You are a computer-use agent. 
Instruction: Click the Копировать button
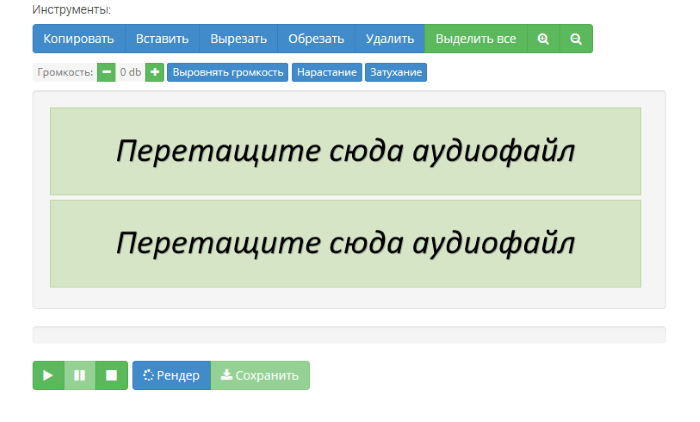click(79, 39)
